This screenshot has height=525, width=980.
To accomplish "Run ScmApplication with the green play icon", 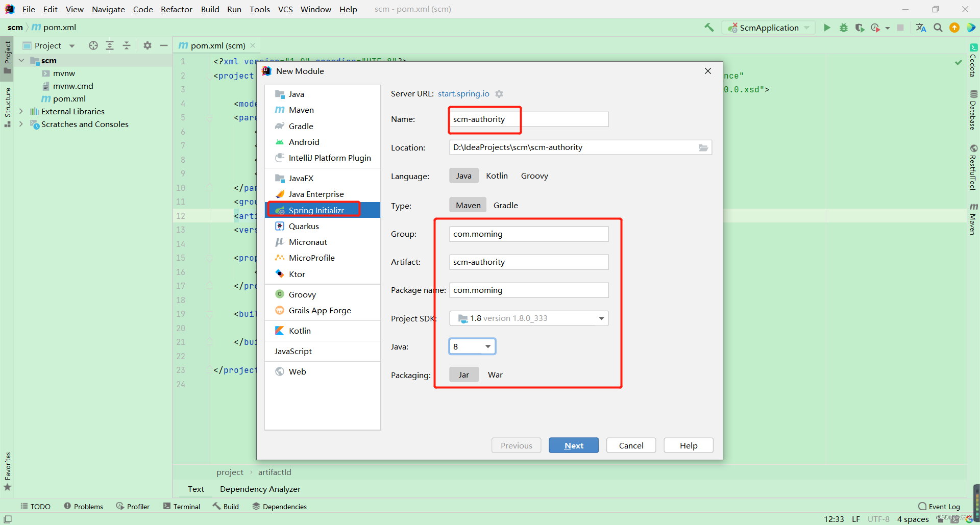I will [827, 28].
